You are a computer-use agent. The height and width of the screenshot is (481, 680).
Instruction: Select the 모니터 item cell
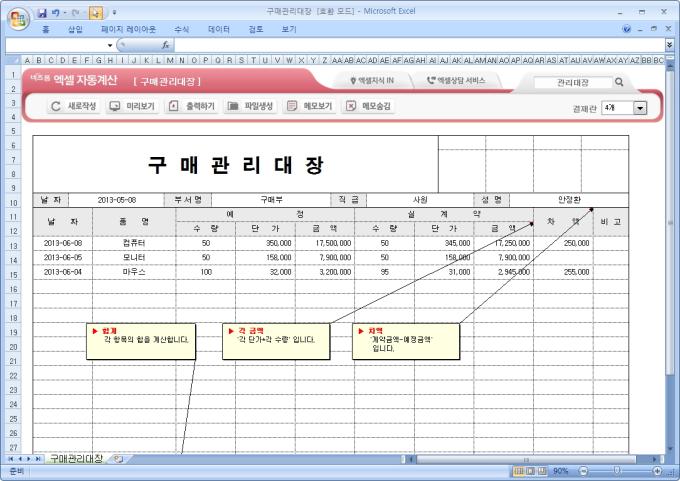click(134, 258)
